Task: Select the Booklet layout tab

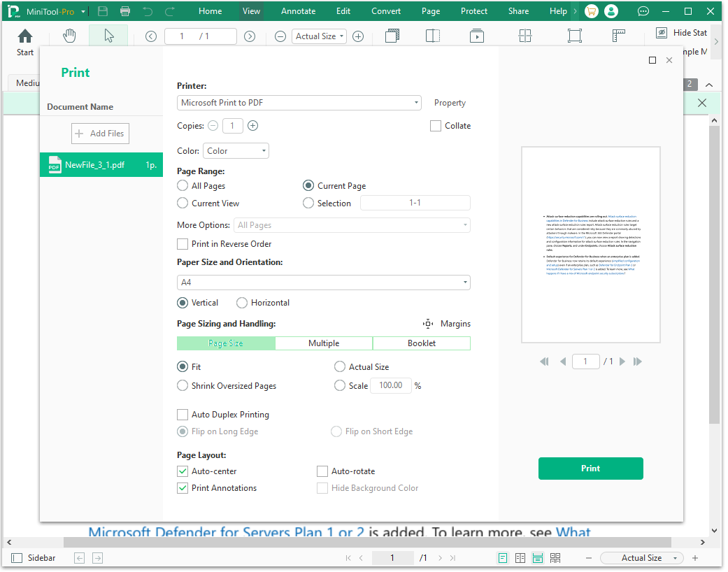Action: (421, 343)
